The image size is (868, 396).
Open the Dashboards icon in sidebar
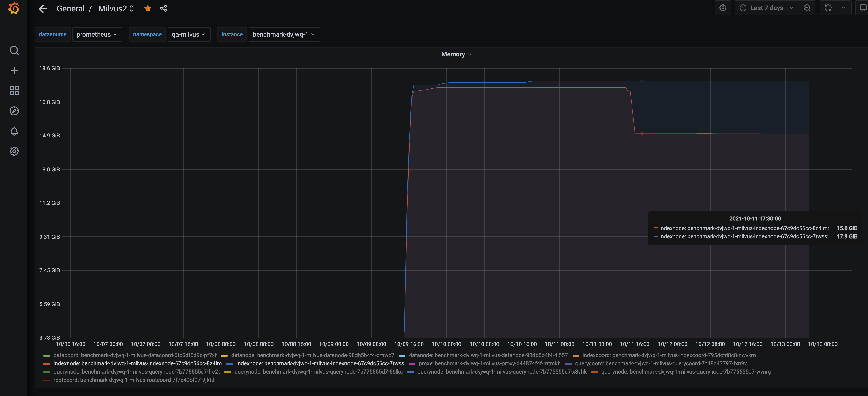pos(14,91)
